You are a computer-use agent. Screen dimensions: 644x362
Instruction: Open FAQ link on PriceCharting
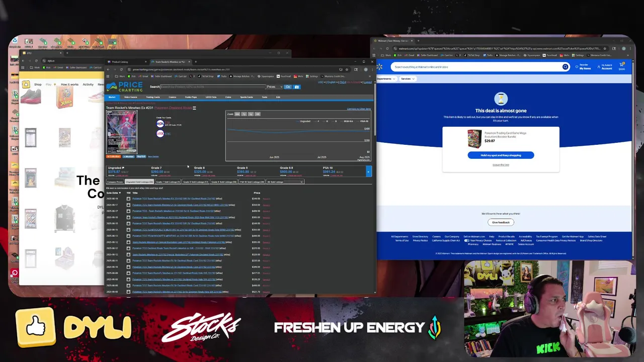tap(342, 82)
